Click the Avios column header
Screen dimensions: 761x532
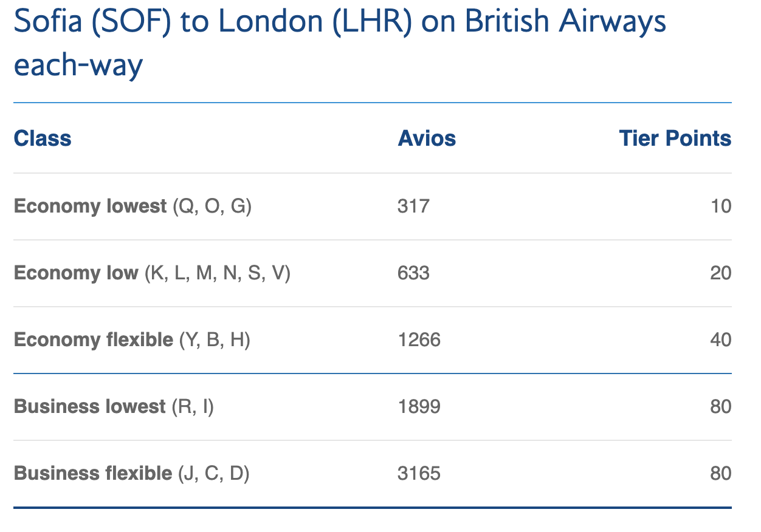(427, 138)
